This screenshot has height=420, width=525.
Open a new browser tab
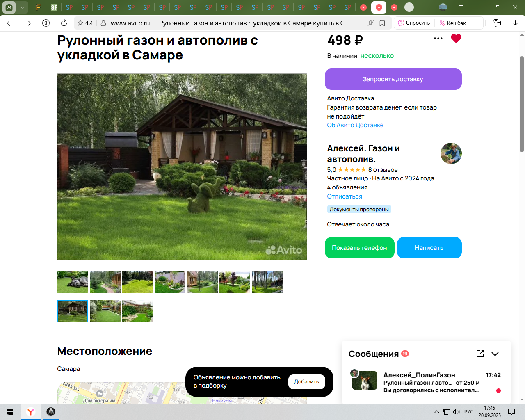pyautogui.click(x=409, y=7)
